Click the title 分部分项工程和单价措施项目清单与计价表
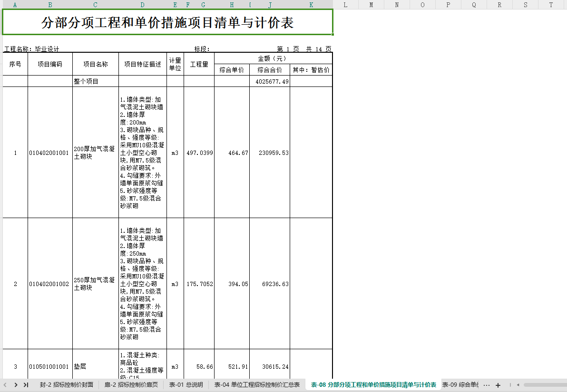This screenshot has height=392, width=567. (x=167, y=22)
